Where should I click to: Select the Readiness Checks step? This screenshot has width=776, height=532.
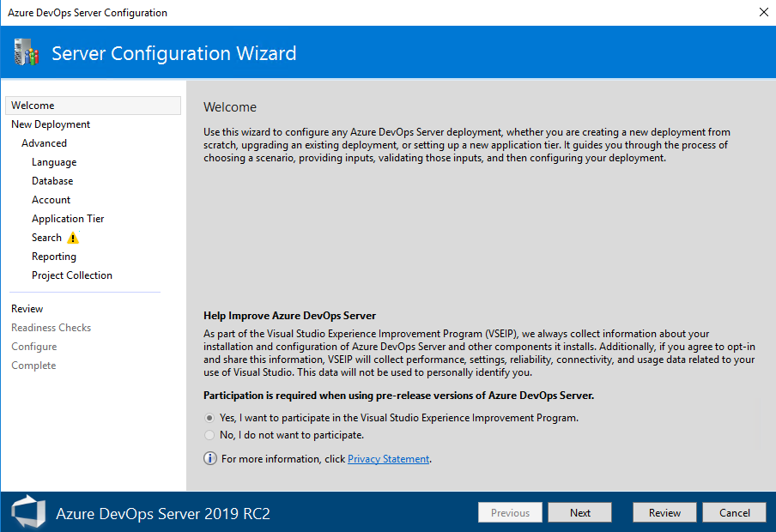(x=51, y=327)
